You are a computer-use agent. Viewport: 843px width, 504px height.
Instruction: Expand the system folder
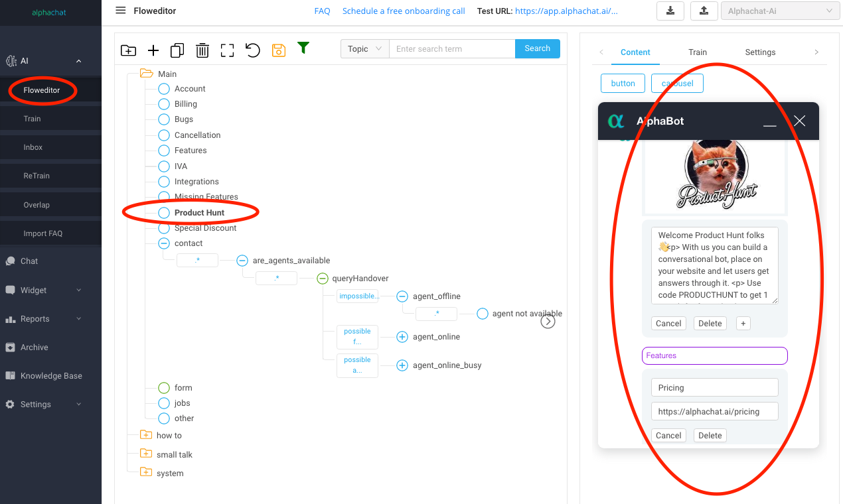click(146, 472)
